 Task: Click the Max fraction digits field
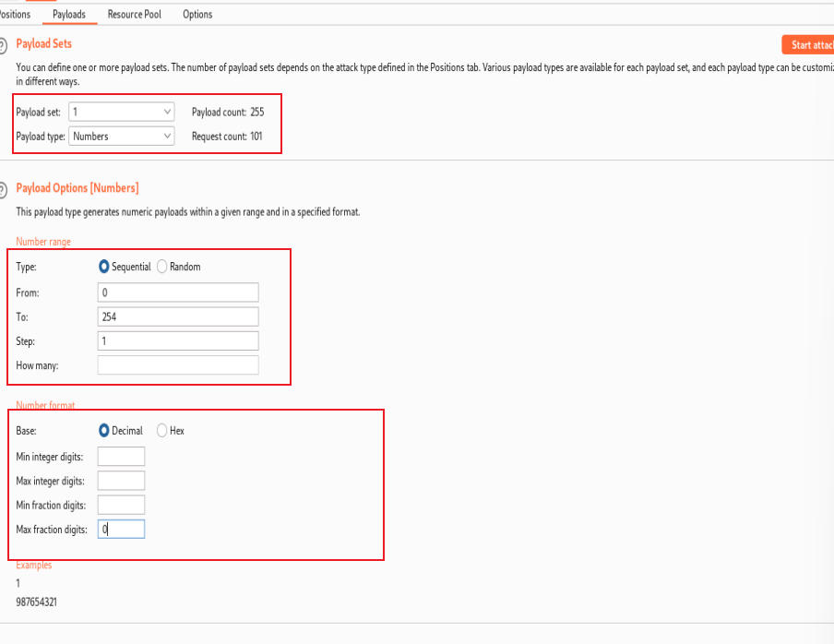click(x=121, y=530)
